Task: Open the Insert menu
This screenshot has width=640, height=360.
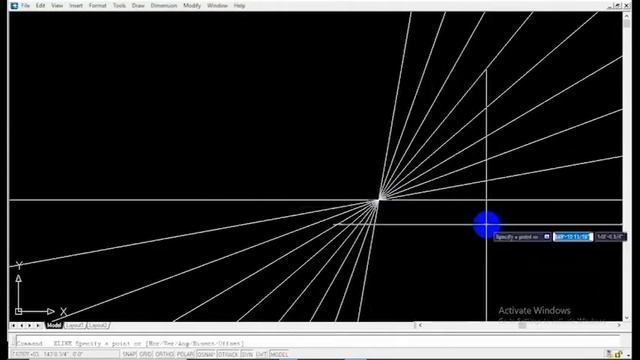Action: coord(76,6)
